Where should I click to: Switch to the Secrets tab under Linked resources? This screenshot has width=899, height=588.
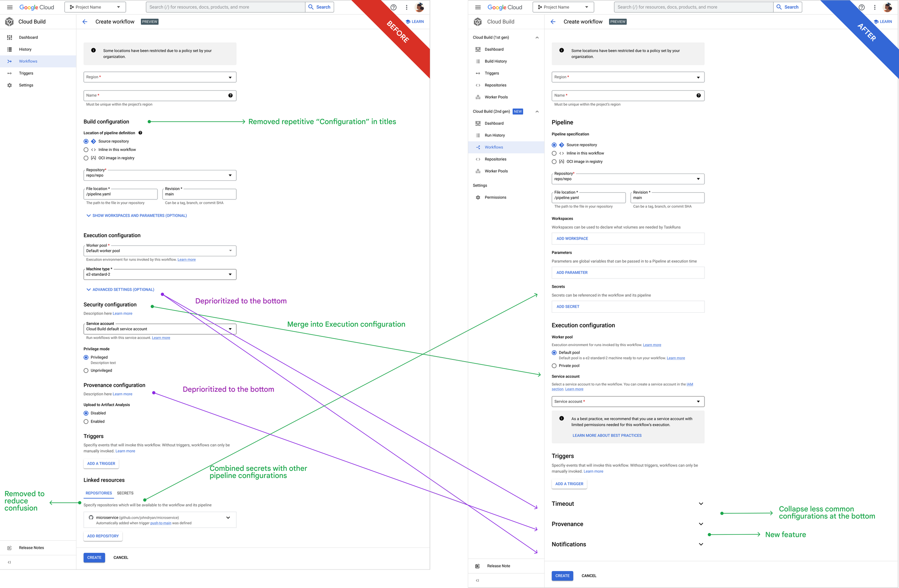click(125, 493)
